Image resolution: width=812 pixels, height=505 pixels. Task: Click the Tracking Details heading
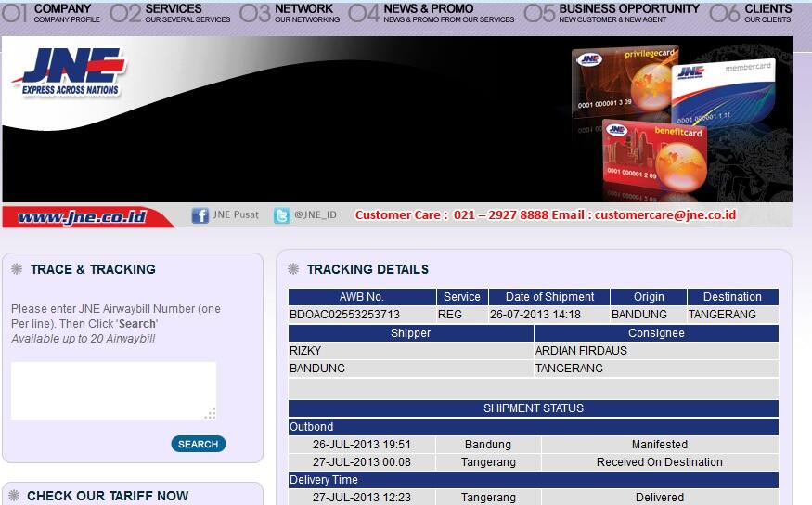367,269
